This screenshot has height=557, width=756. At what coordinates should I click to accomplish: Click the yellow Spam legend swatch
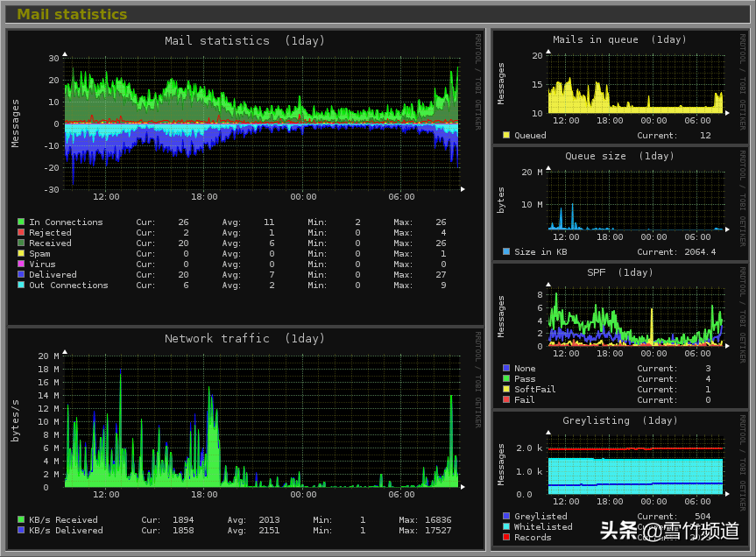(x=20, y=254)
